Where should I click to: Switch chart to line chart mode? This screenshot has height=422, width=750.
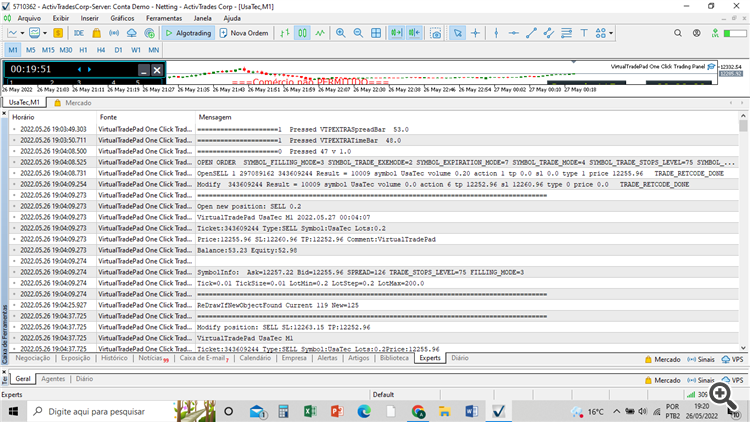coord(320,33)
